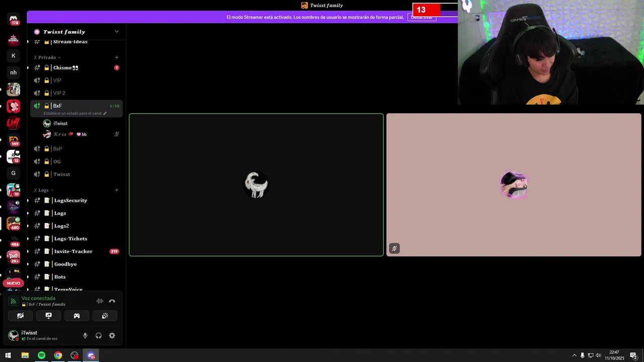Set a channel status for BxF

pos(75,113)
